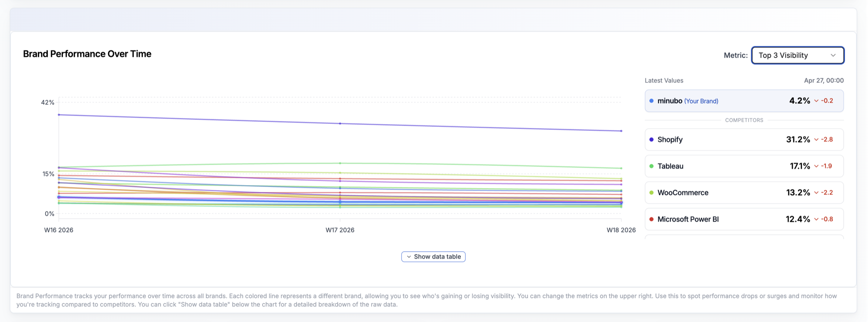Click the Brand Performance Over Time title

(x=87, y=54)
